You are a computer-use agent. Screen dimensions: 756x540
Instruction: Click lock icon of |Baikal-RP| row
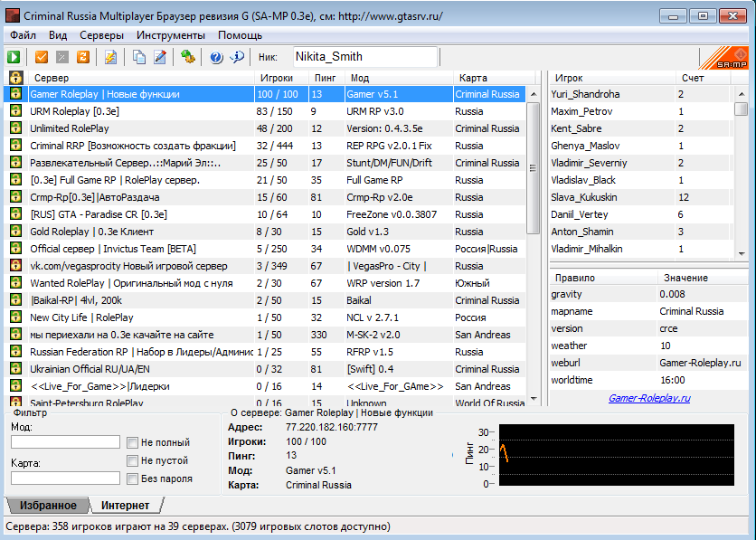(x=16, y=300)
